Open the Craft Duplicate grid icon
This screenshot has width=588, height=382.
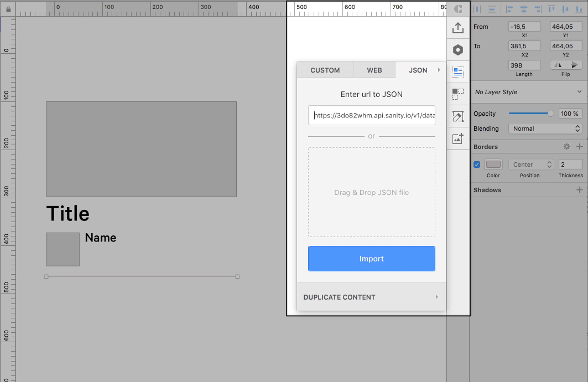[458, 94]
